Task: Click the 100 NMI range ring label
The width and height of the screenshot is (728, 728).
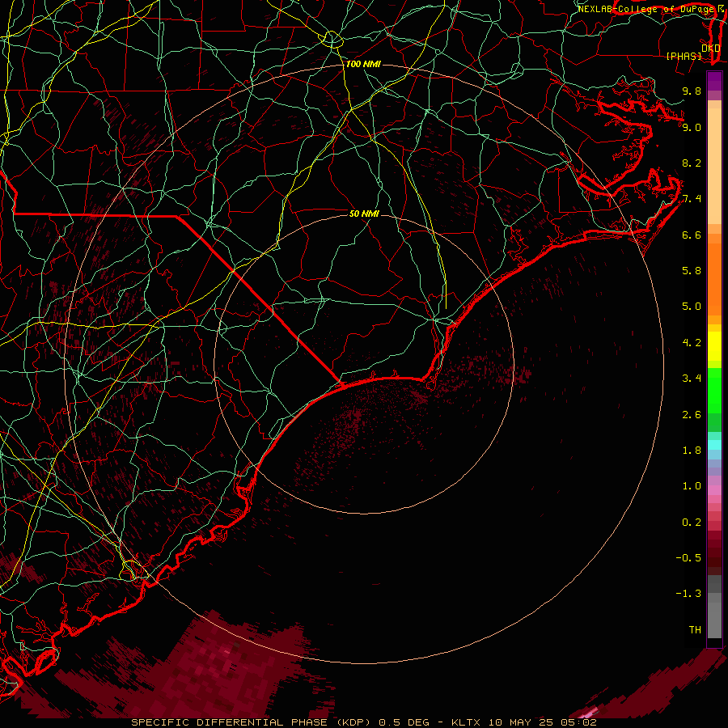Action: click(x=363, y=64)
